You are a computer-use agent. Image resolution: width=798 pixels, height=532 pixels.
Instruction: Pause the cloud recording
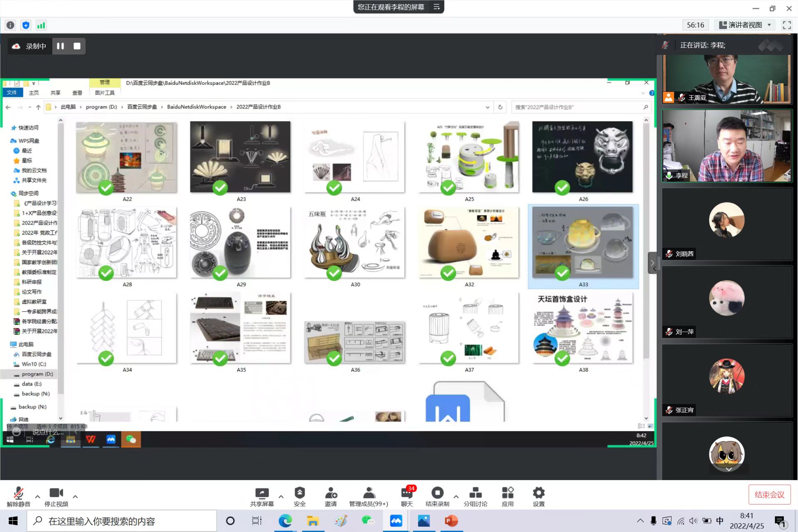point(61,46)
